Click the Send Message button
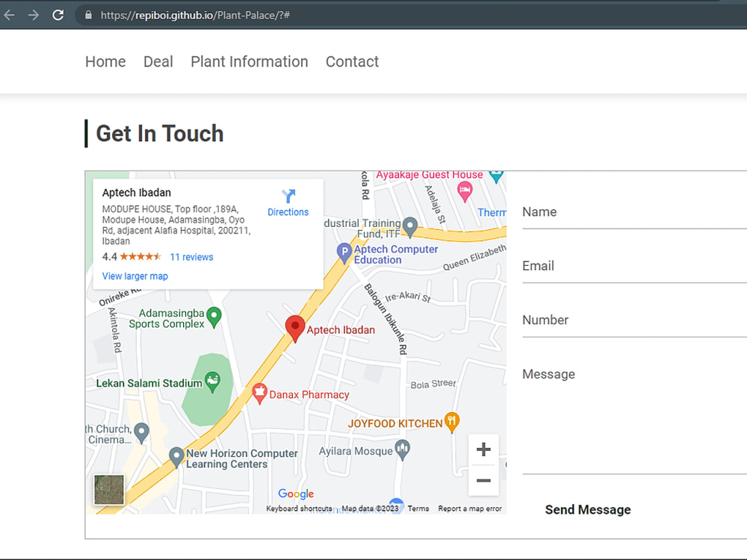 pos(588,509)
